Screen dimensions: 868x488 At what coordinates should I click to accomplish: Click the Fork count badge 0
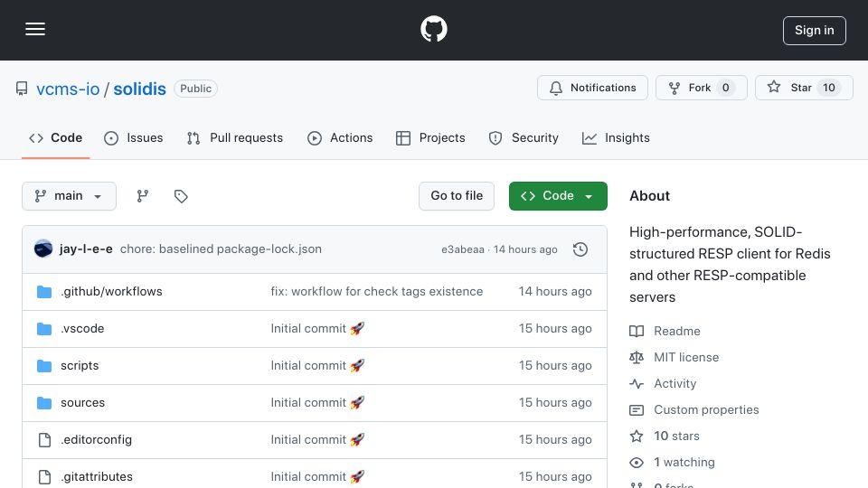pyautogui.click(x=726, y=88)
